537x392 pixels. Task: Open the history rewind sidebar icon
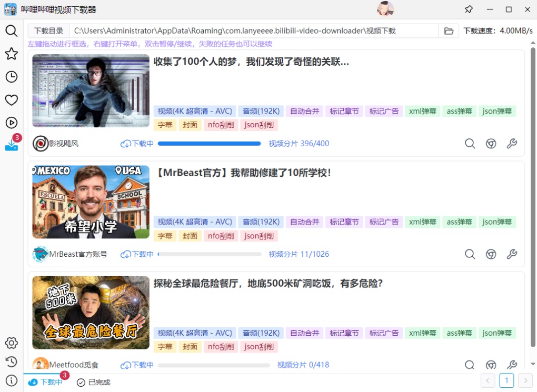click(x=11, y=361)
